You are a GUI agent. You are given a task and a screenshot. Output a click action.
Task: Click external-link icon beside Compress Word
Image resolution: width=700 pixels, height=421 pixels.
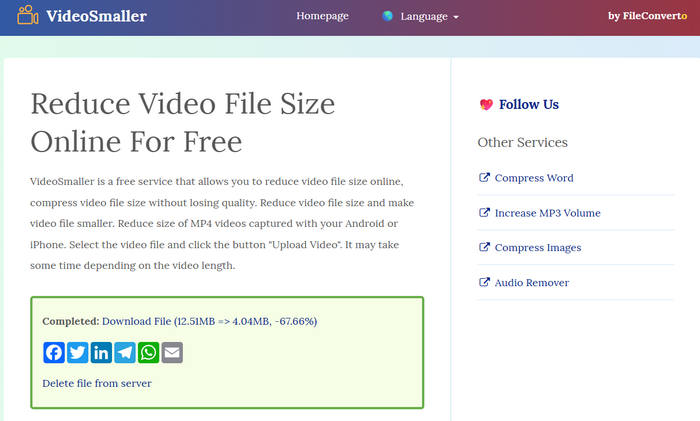pos(484,177)
